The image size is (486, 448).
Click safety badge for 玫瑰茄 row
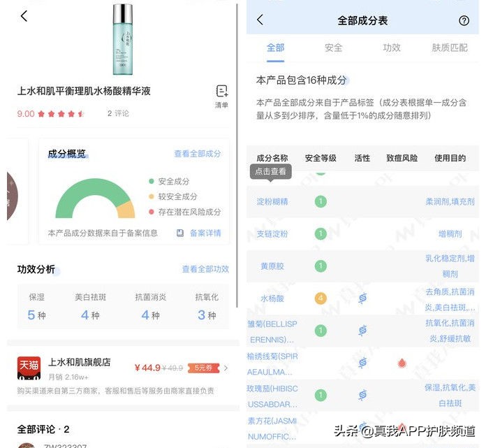[321, 396]
